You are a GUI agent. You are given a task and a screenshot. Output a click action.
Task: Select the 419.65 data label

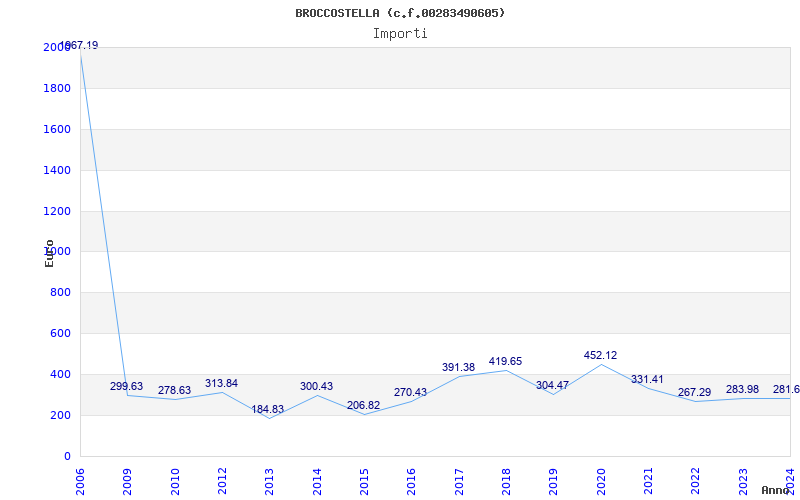[505, 361]
